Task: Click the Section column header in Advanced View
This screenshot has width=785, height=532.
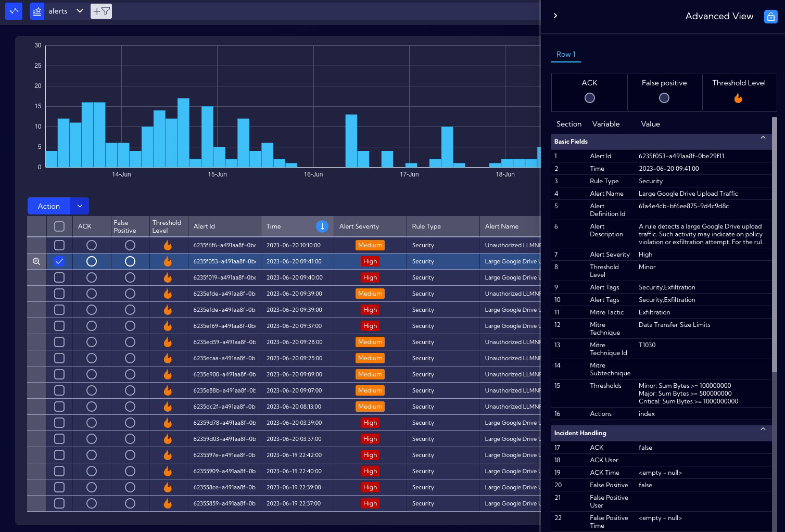Action: (569, 124)
